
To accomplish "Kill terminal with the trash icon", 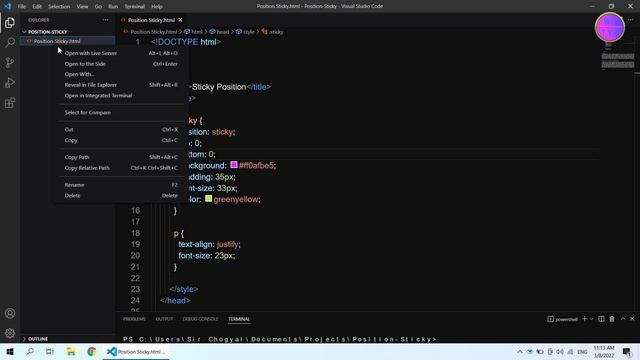I will [x=612, y=319].
